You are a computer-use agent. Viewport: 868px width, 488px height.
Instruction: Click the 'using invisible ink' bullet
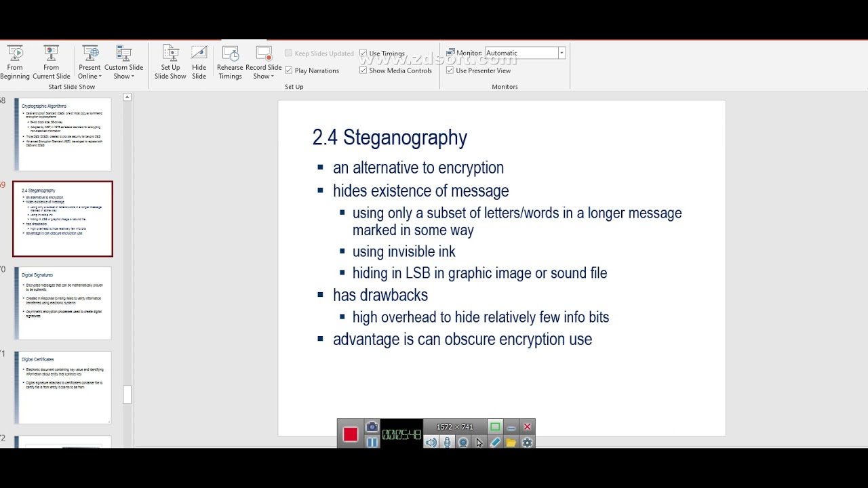click(x=403, y=251)
